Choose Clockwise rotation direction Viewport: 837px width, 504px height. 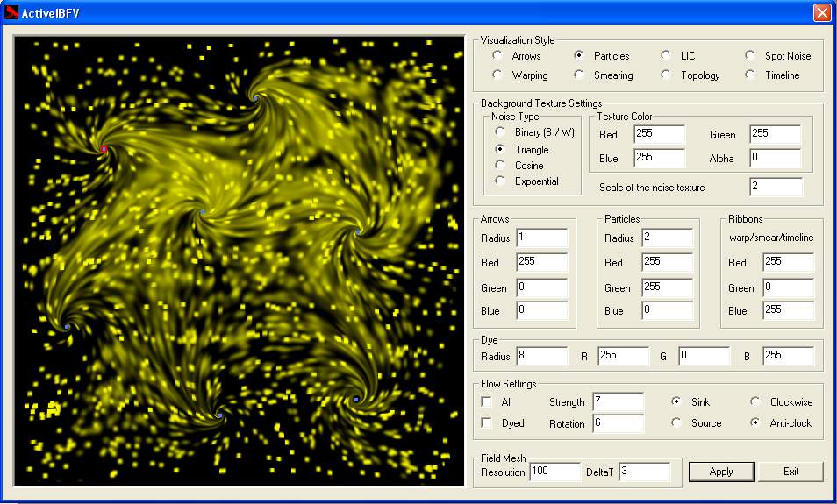coord(755,402)
